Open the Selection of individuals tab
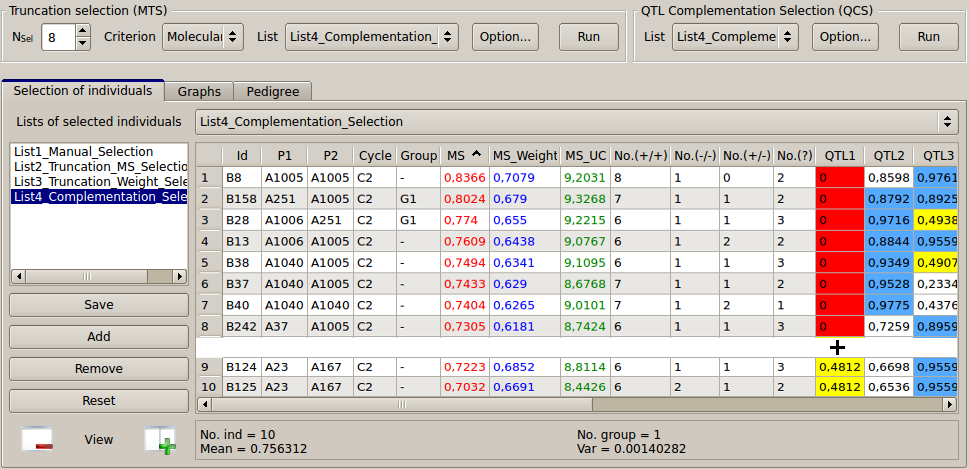Screen dimensions: 969x469 tap(83, 90)
